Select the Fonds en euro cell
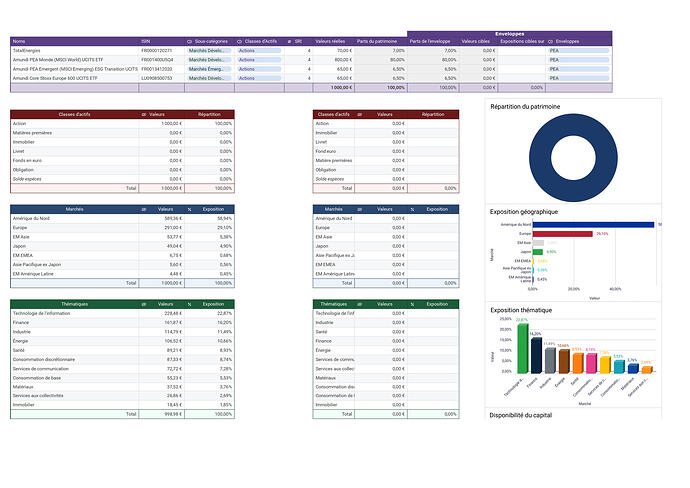The height and width of the screenshot is (488, 690). [x=74, y=161]
